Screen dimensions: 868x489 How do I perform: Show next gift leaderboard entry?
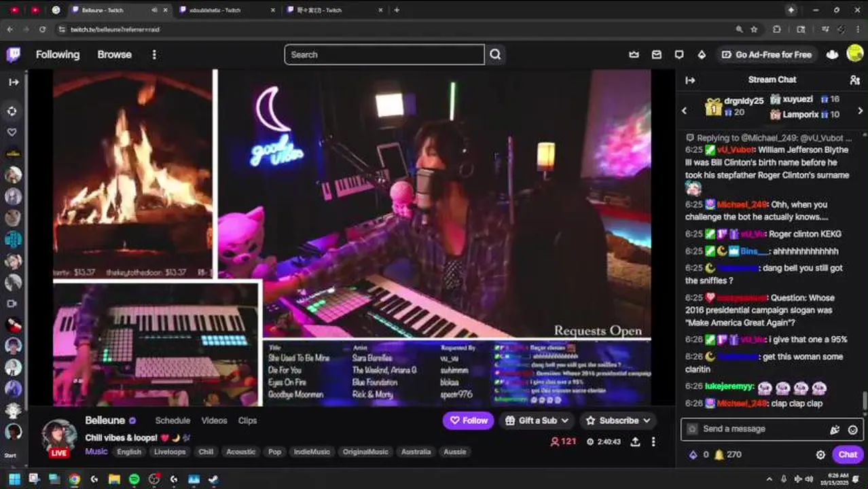pos(860,111)
